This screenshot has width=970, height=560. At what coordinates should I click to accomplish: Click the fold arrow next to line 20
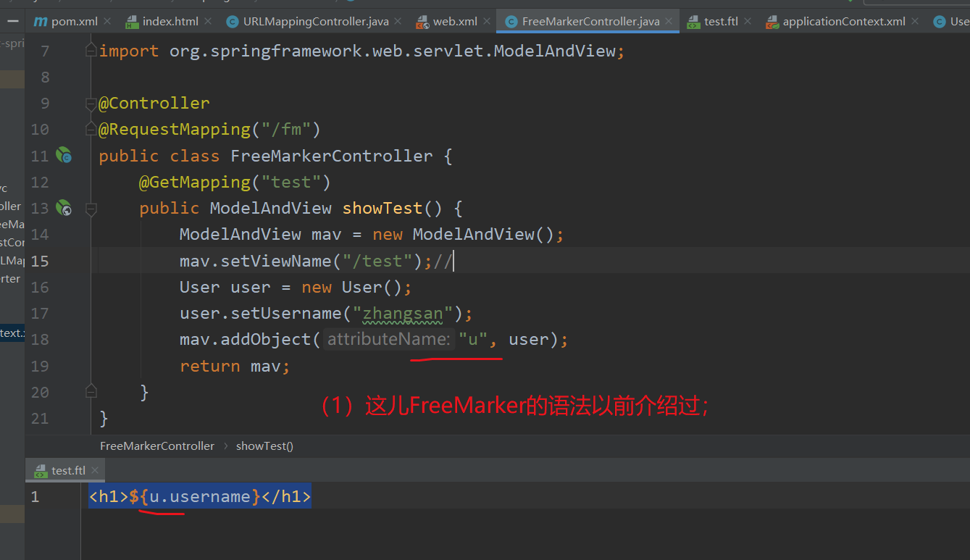(x=90, y=390)
